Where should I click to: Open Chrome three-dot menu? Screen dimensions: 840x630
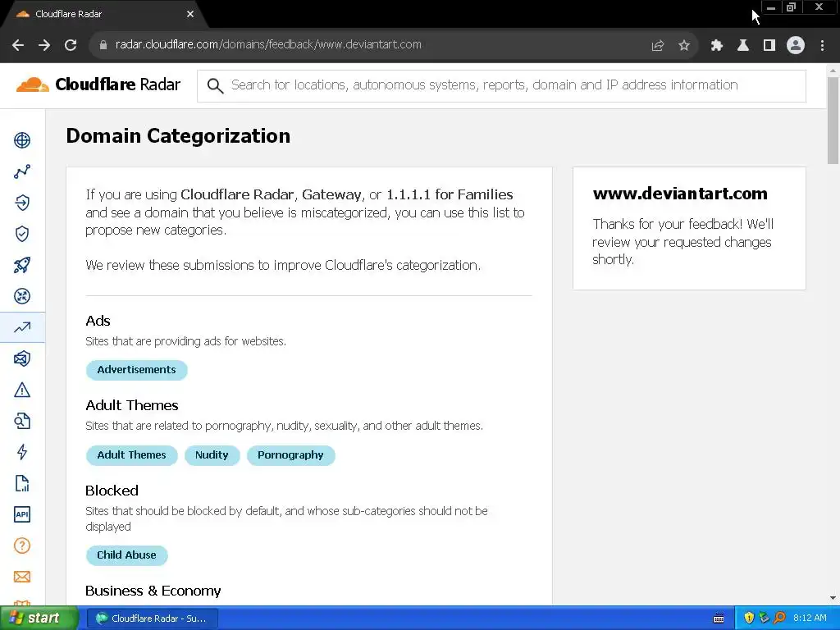click(x=822, y=46)
